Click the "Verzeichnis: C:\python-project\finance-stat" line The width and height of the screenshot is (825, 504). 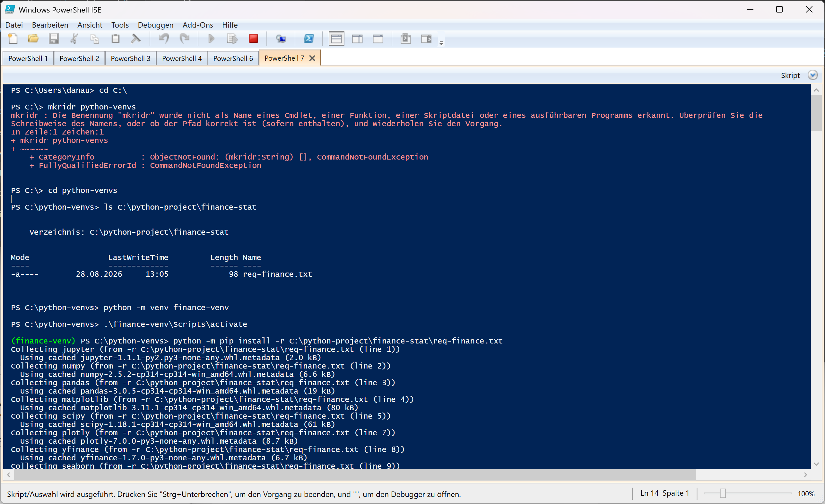(x=129, y=232)
